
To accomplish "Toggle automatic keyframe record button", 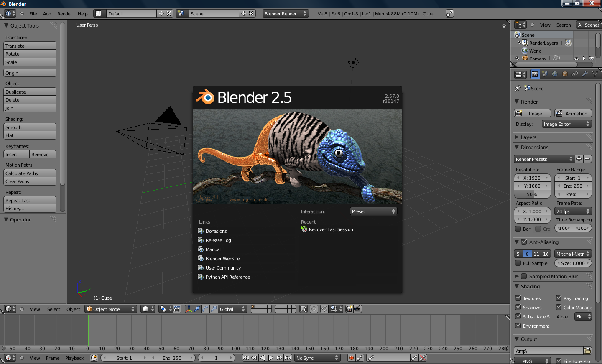I will point(352,358).
